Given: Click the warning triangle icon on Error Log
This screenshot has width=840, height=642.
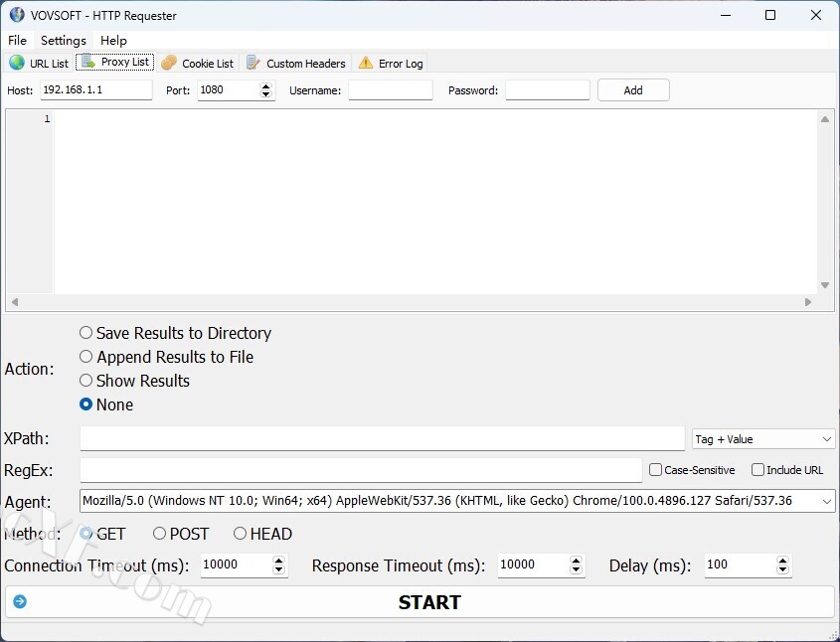Looking at the screenshot, I should 366,64.
